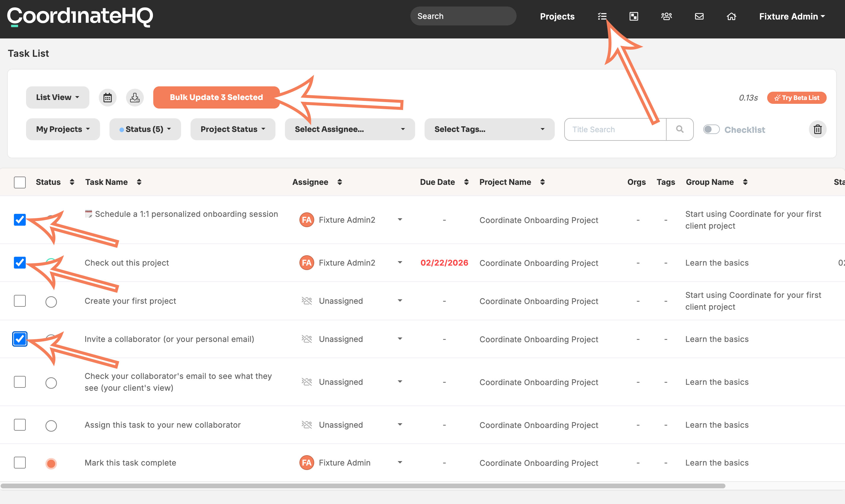
Task: Click the orange status circle on Mark this task complete
Action: point(51,463)
